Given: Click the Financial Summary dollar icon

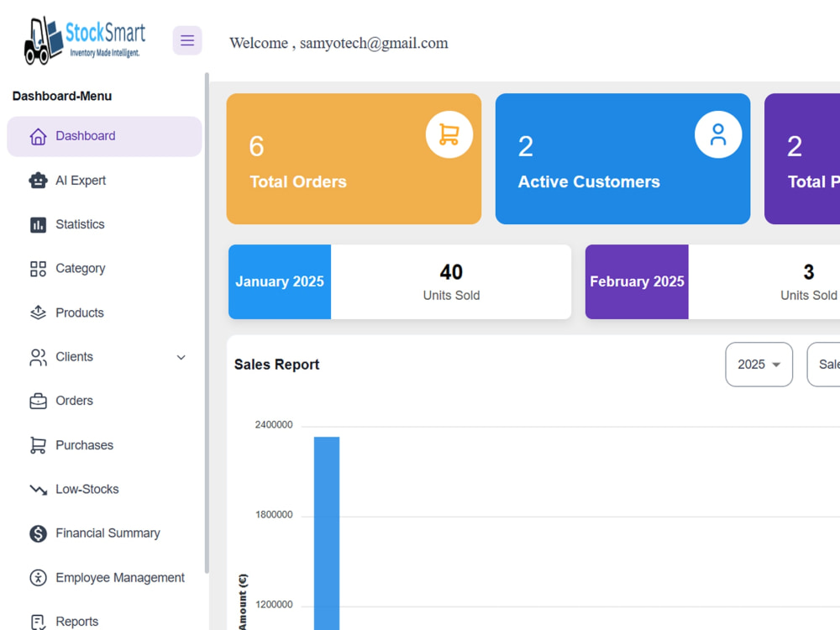Looking at the screenshot, I should (38, 533).
